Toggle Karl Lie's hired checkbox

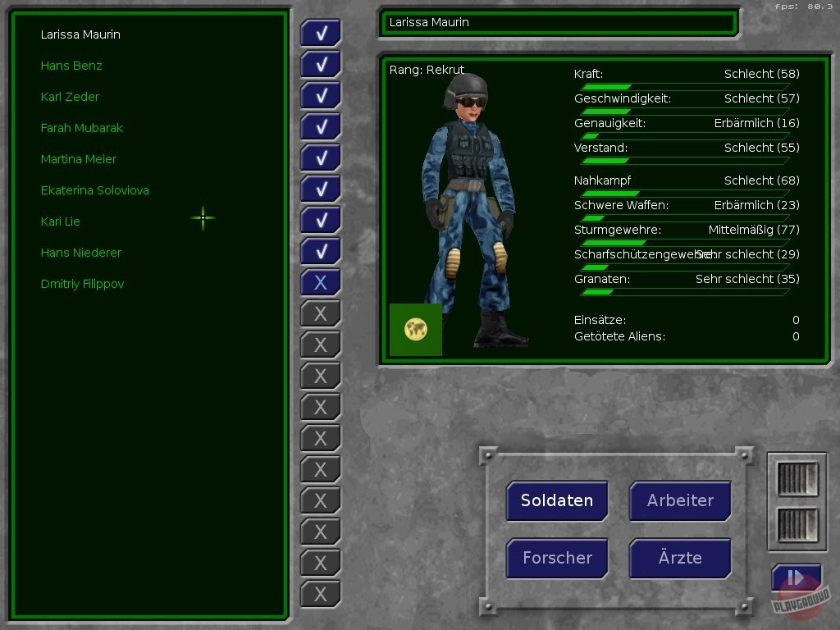click(321, 221)
